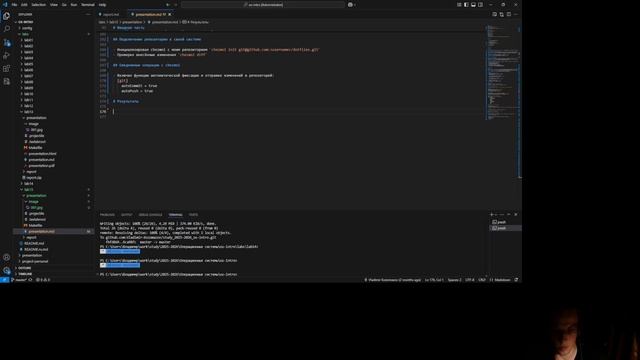Image resolution: width=640 pixels, height=360 pixels.
Task: Collapse the lab13 folder
Action: 53,112
